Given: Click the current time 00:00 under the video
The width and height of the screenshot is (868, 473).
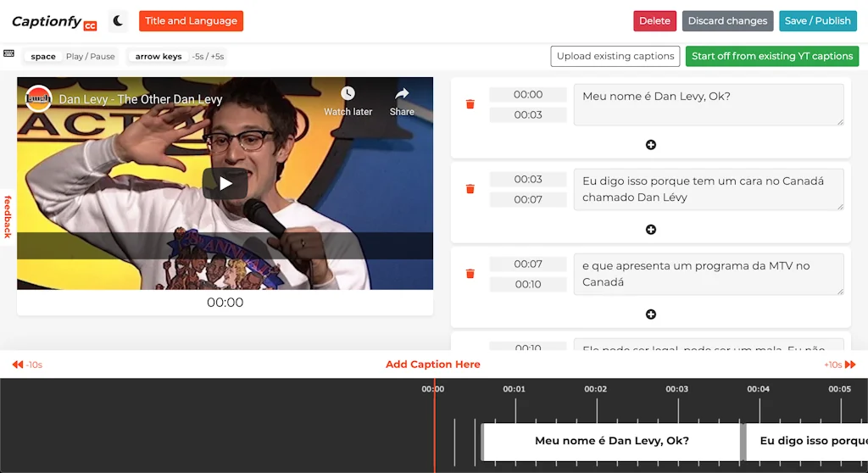Looking at the screenshot, I should tap(225, 303).
